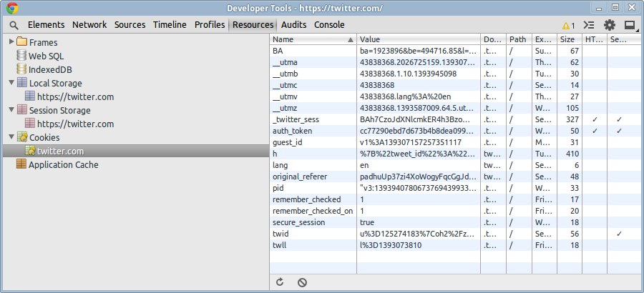This screenshot has height=293, width=644.
Task: Select the auth_token cookie name
Action: 293,131
